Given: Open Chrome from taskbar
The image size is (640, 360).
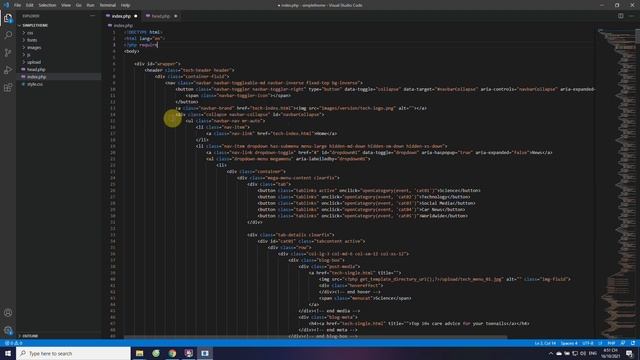Looking at the screenshot, I should [172, 353].
